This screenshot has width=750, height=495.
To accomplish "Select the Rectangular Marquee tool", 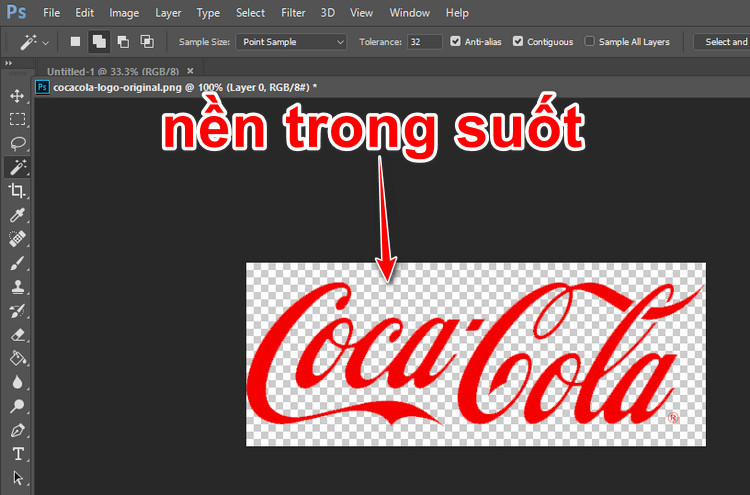I will (17, 119).
